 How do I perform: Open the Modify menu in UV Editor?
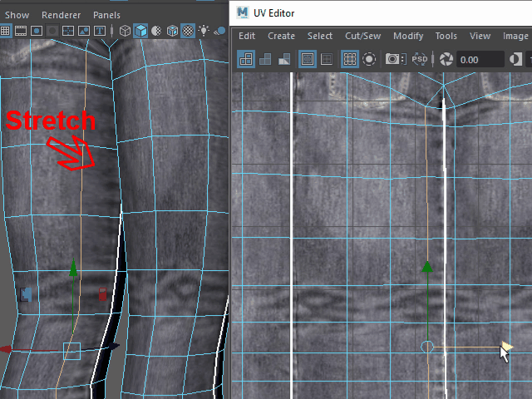point(408,36)
